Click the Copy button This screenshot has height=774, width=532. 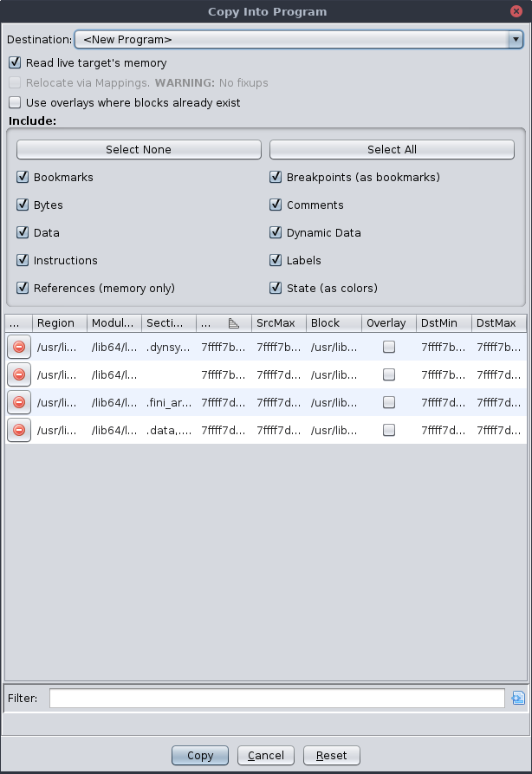coord(199,756)
